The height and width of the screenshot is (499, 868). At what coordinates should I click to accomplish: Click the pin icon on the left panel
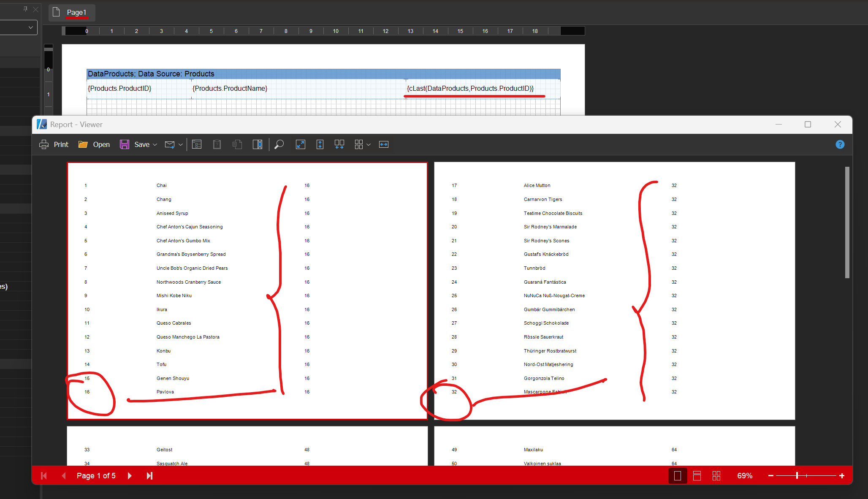[x=25, y=9]
